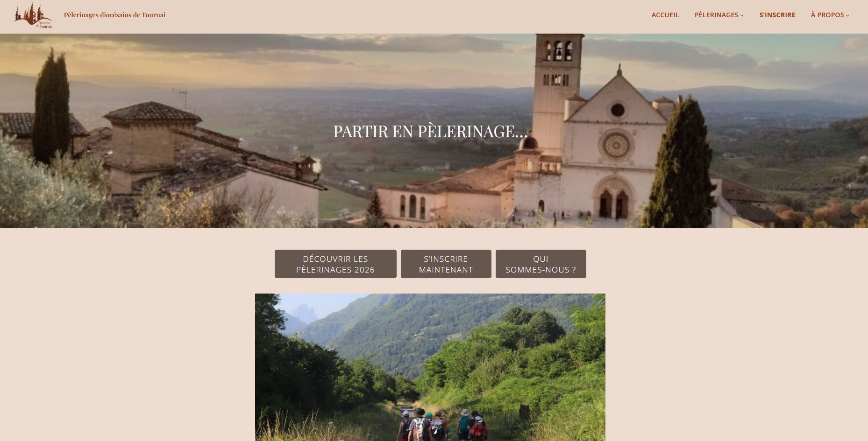Open the QUI SOMMES-NOUS ? button
The height and width of the screenshot is (441, 868).
point(541,264)
